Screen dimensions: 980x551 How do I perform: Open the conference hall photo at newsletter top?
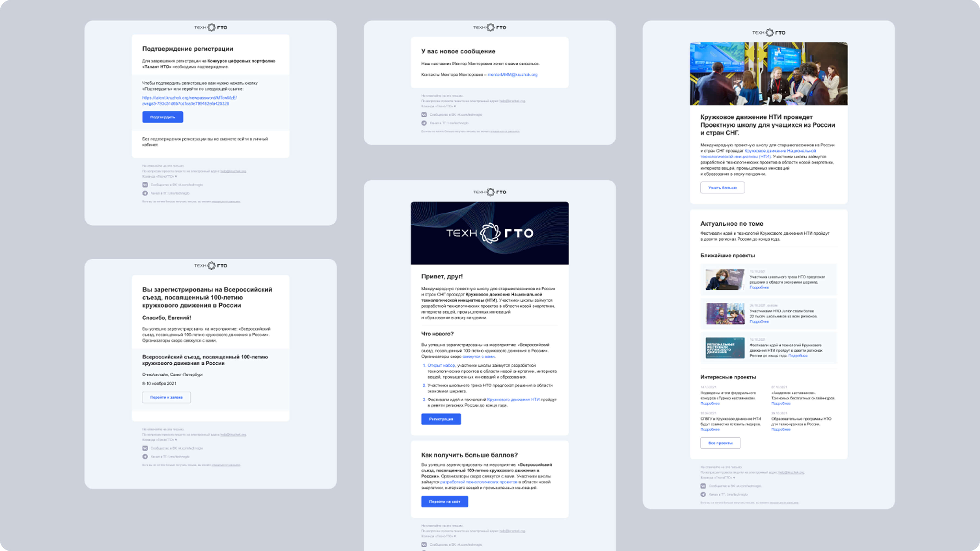(769, 74)
